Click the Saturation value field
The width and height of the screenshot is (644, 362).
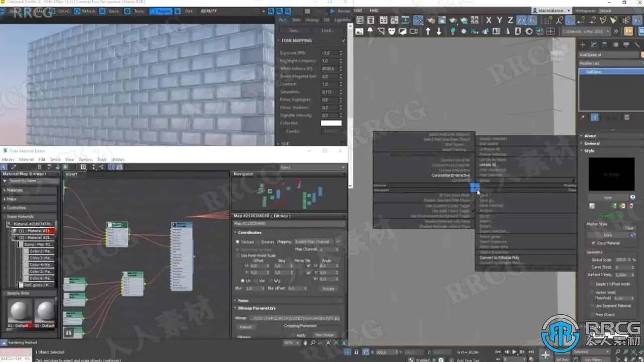pos(330,92)
